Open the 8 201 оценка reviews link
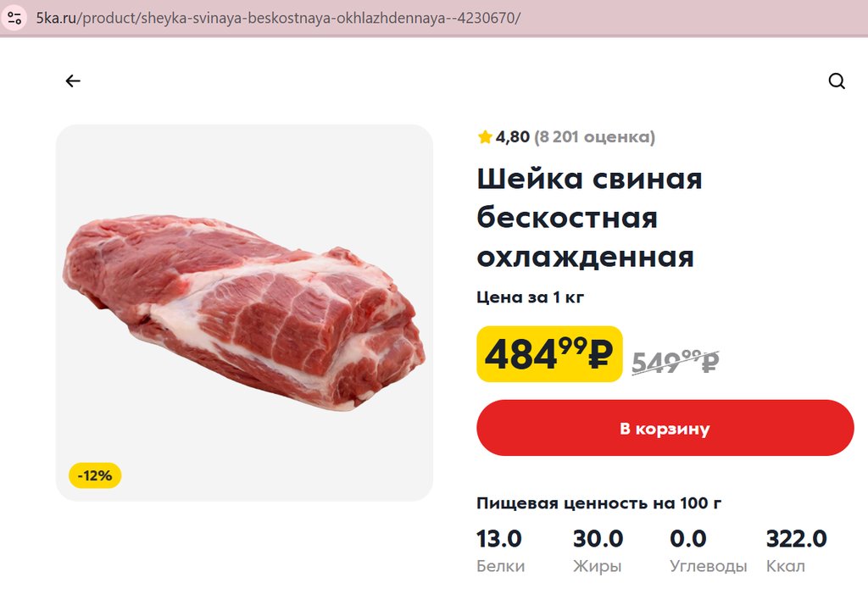The image size is (868, 594). tap(594, 137)
